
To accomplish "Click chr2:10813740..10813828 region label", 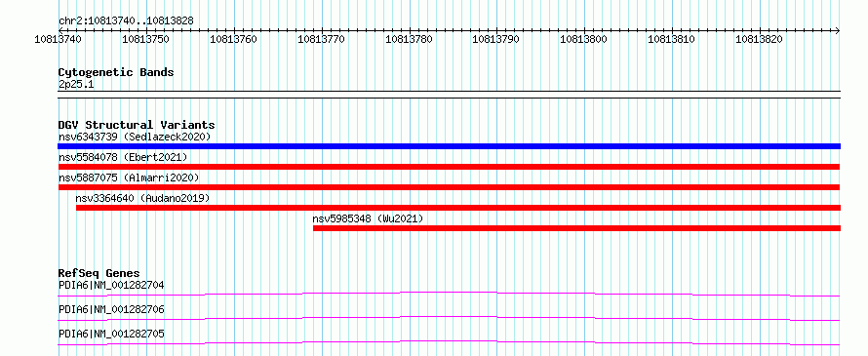I will point(126,21).
